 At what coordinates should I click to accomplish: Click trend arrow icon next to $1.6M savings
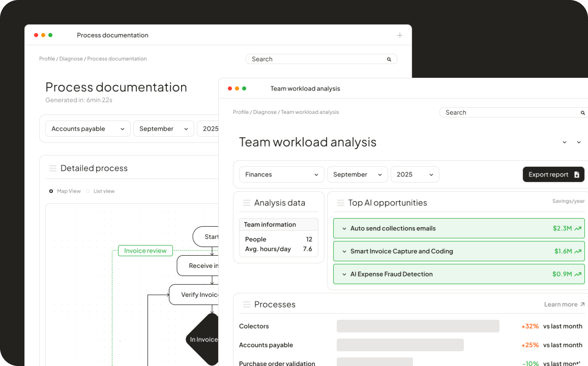(578, 251)
